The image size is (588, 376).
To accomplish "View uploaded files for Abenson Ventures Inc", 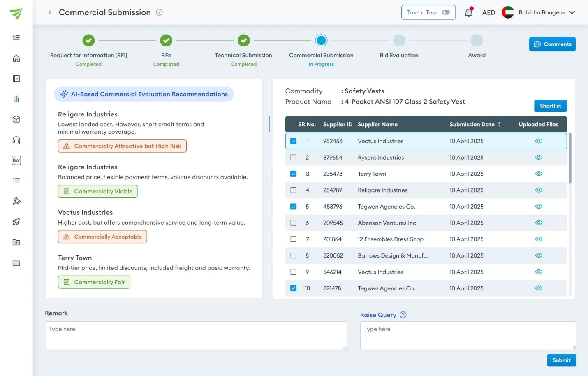I will [539, 223].
